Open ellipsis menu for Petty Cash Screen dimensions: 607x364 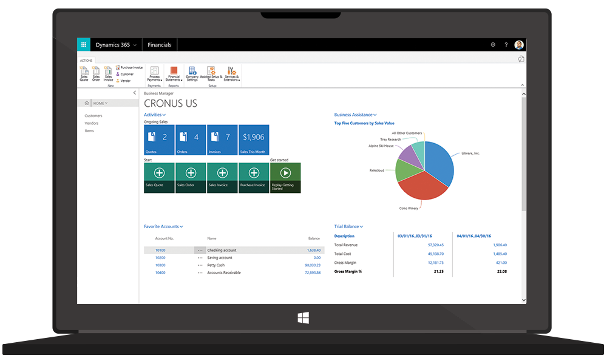pyautogui.click(x=200, y=265)
